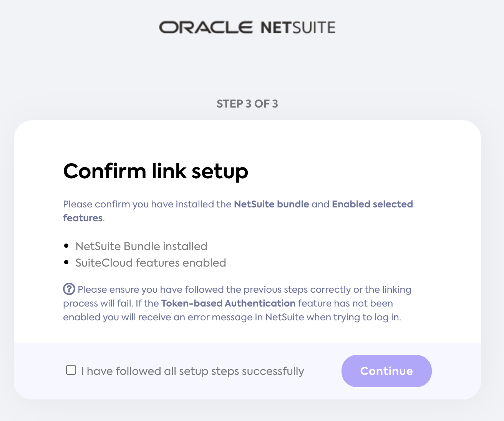Click the NETSUITE wordmark in the header
Viewport: 504px width, 421px height.
click(x=298, y=27)
